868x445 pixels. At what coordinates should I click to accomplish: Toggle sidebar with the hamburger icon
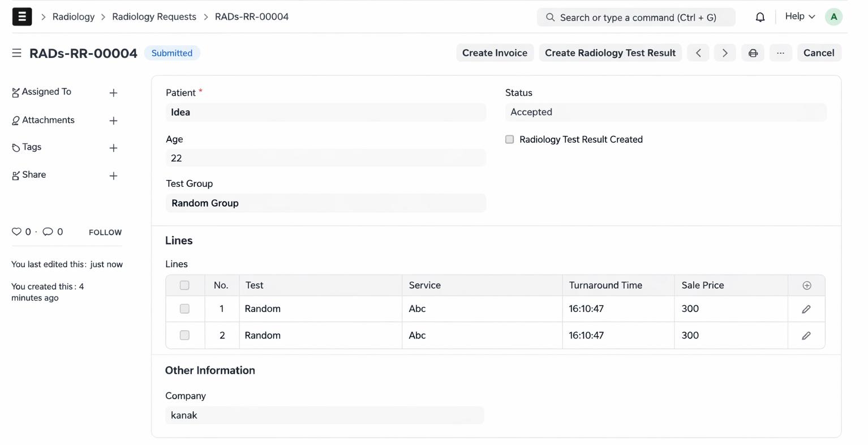point(16,53)
